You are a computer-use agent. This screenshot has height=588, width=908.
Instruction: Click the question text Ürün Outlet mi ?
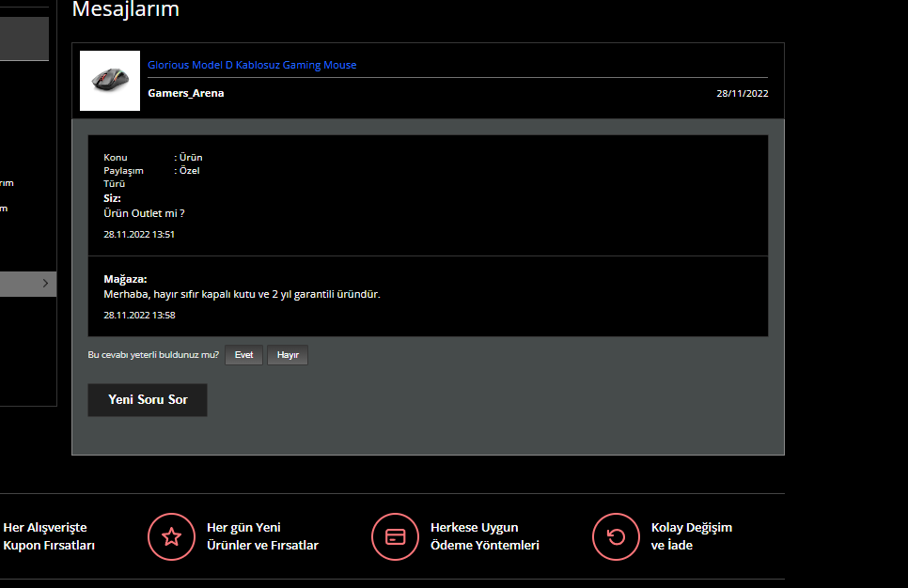coord(144,213)
